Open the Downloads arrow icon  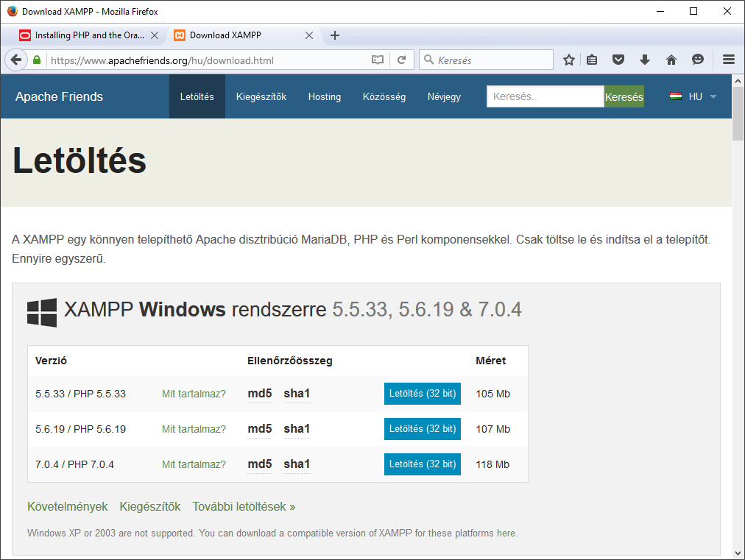pyautogui.click(x=645, y=60)
